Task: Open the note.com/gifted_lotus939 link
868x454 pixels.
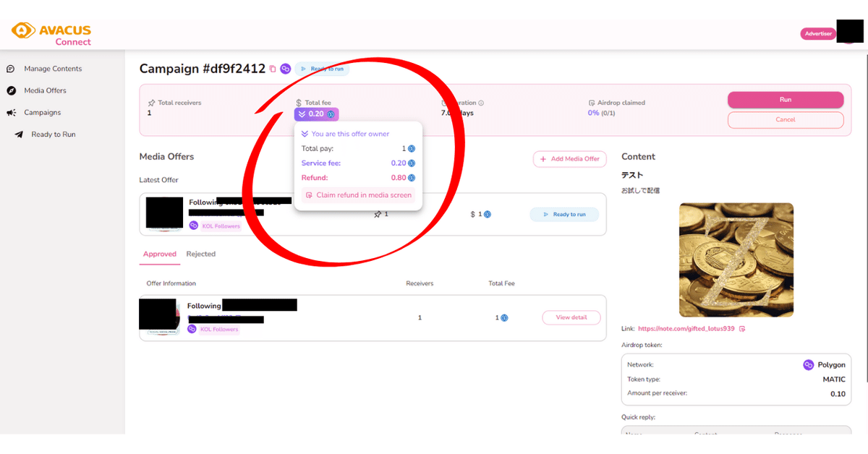Action: tap(686, 329)
